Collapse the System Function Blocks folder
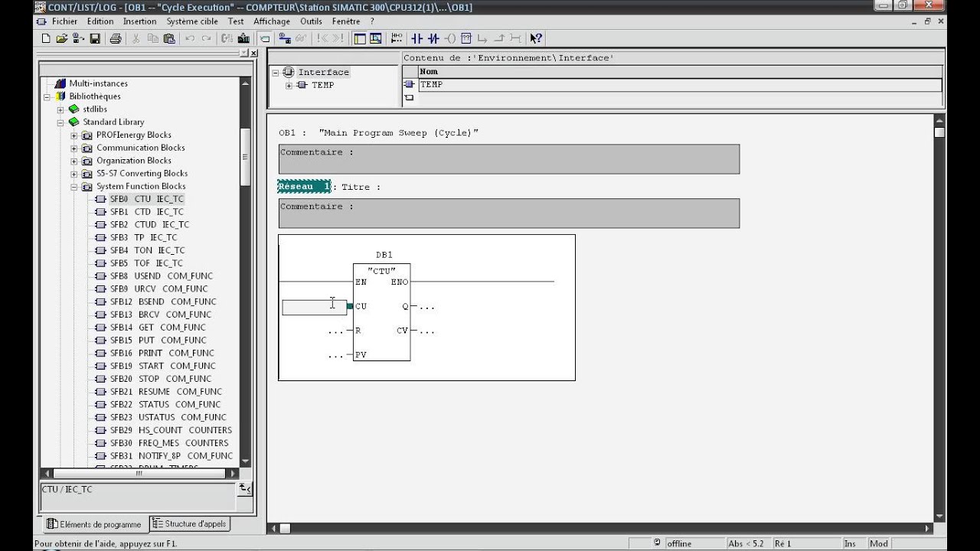The height and width of the screenshot is (551, 980). [74, 187]
